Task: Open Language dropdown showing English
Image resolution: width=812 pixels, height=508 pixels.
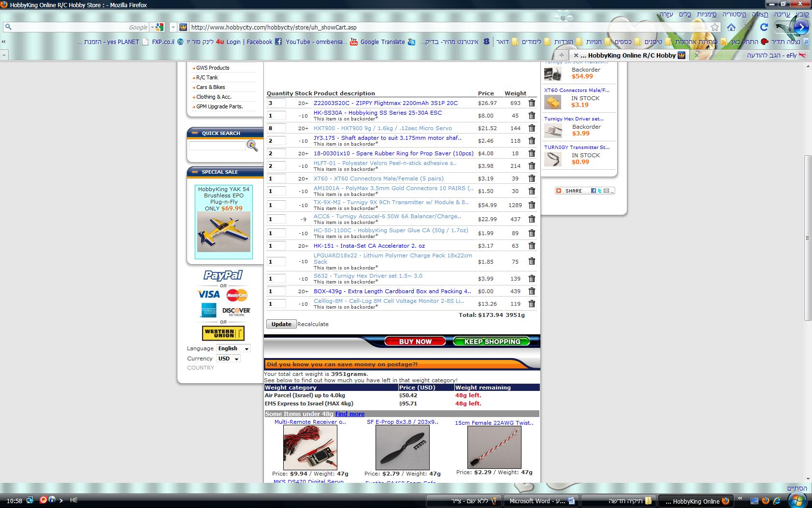Action: click(233, 348)
